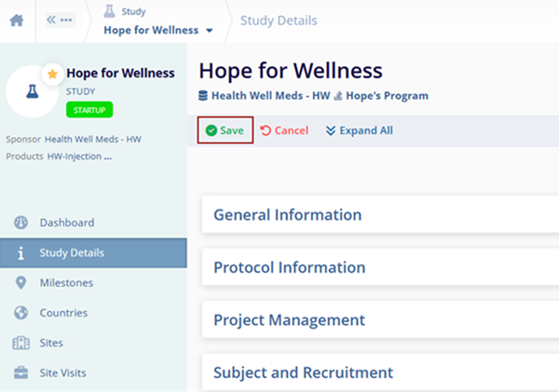This screenshot has width=559, height=392.
Task: Expand the General Information section
Action: click(288, 215)
